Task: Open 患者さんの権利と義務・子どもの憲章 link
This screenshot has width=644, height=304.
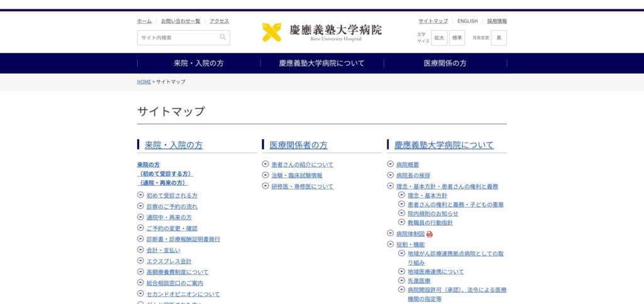Action: [x=456, y=205]
